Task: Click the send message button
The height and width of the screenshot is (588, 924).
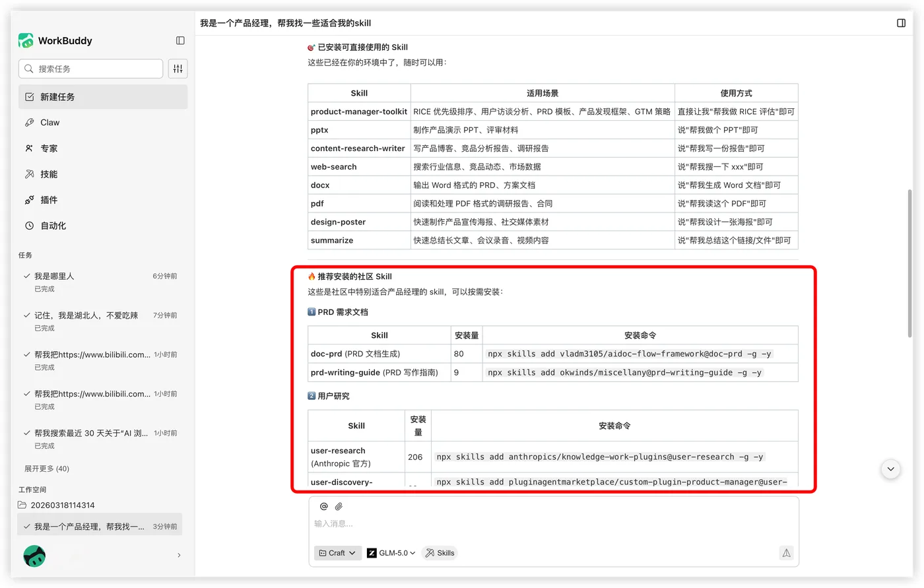Action: (x=786, y=553)
